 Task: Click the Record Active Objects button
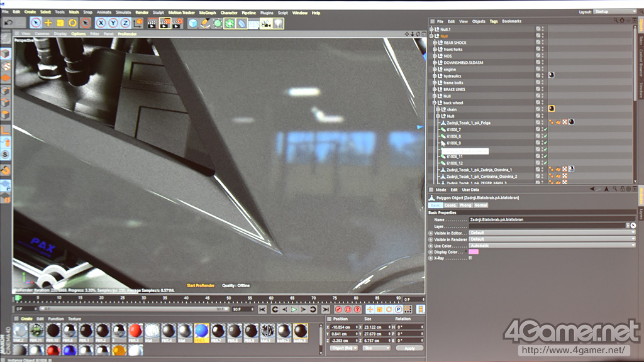(338, 309)
